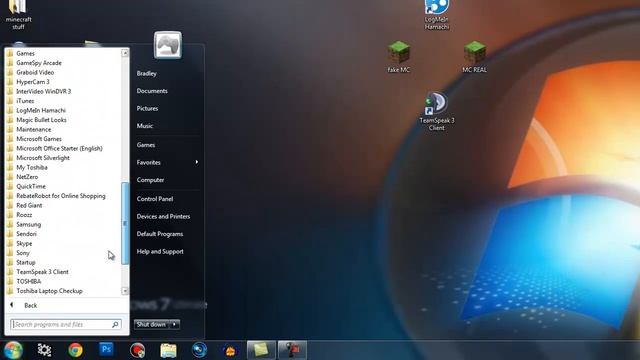Open Default Programs
This screenshot has height=360, width=640.
160,234
